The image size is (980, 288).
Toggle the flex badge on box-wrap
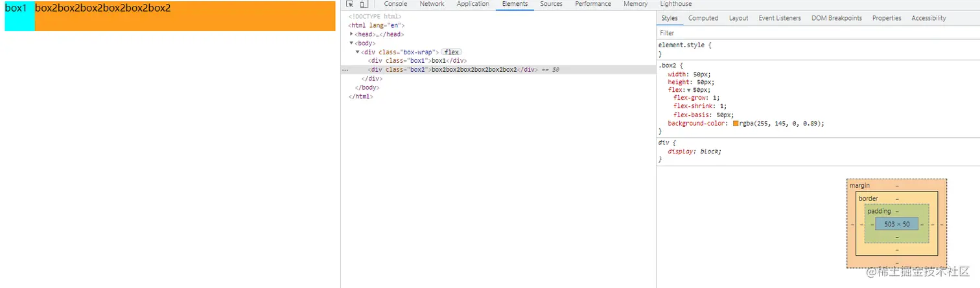[x=451, y=52]
